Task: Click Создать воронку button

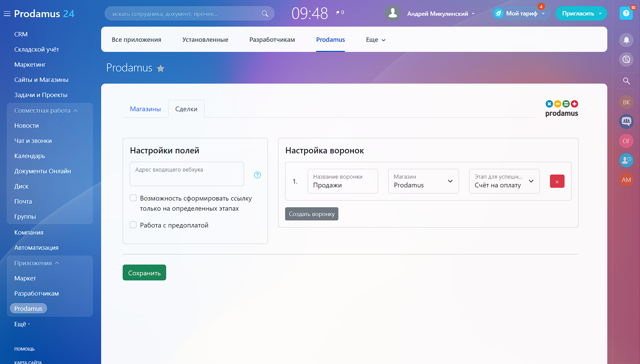Action: [312, 214]
